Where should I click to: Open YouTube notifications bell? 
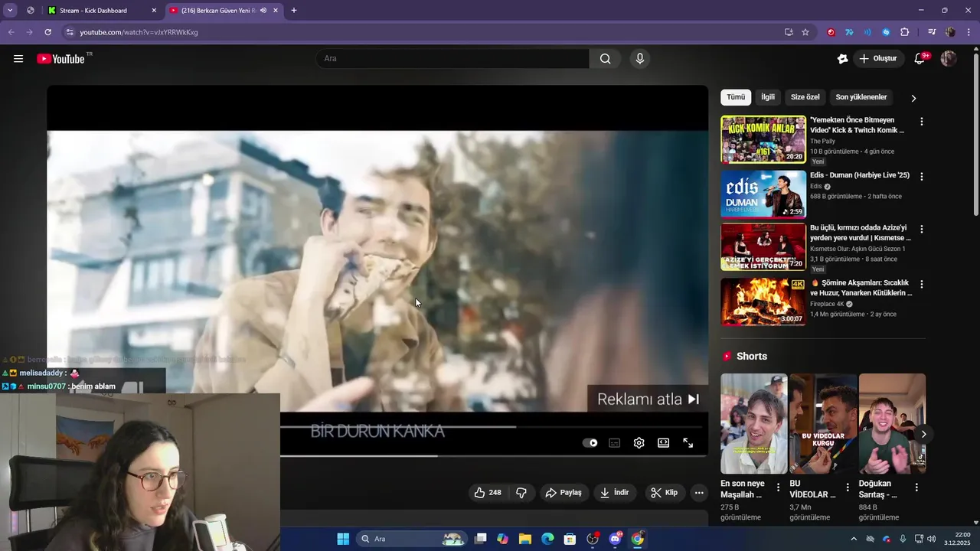pyautogui.click(x=920, y=59)
